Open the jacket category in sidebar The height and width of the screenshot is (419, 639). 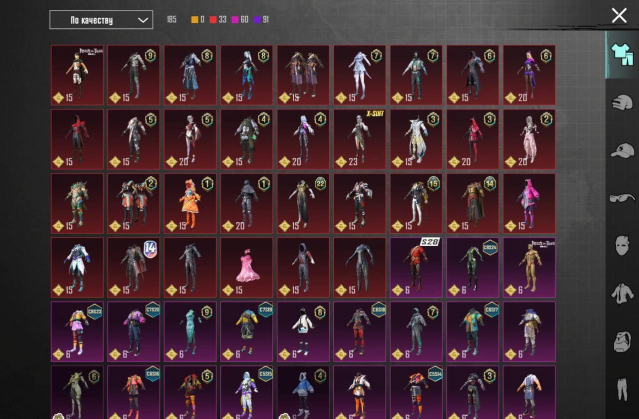pyautogui.click(x=621, y=293)
